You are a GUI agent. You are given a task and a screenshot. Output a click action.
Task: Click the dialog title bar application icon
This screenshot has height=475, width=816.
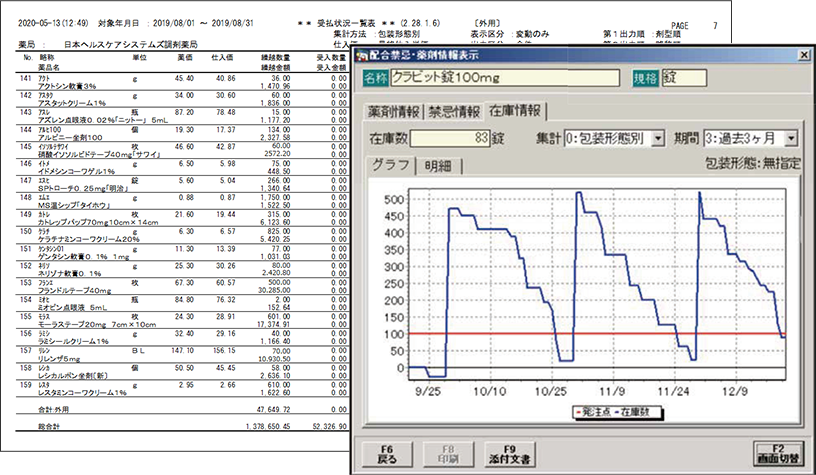point(363,55)
